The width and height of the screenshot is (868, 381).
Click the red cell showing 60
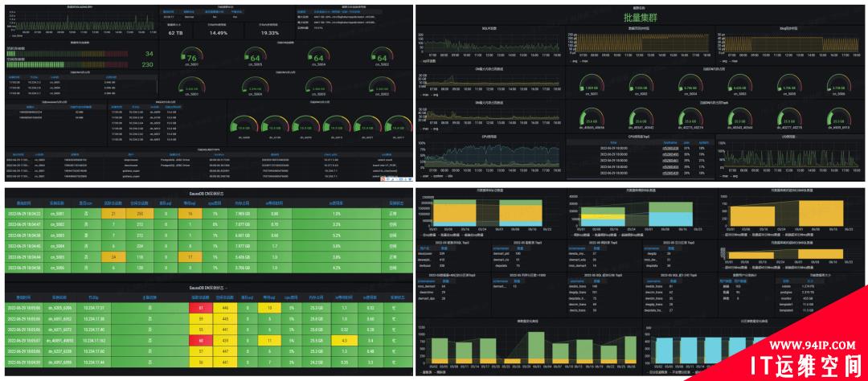coord(201,340)
